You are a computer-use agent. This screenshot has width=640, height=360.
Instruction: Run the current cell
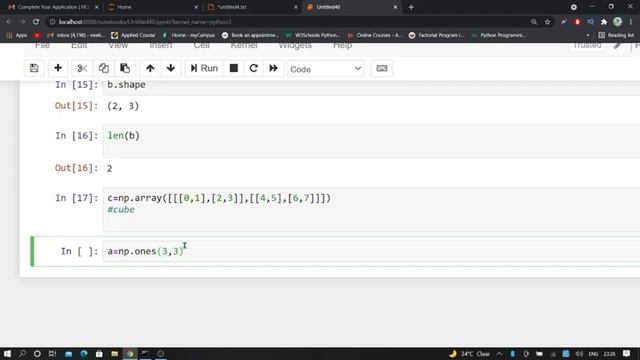[x=204, y=68]
